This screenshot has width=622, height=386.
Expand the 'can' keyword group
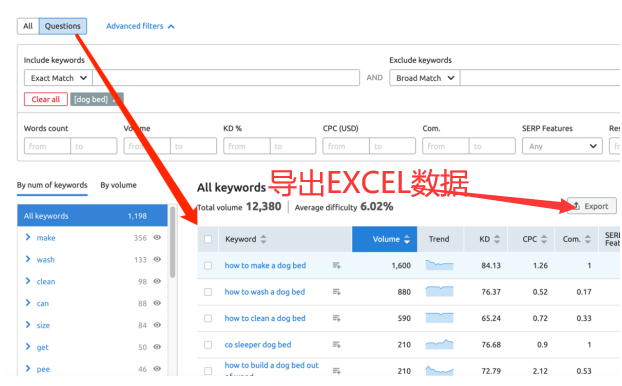click(28, 303)
